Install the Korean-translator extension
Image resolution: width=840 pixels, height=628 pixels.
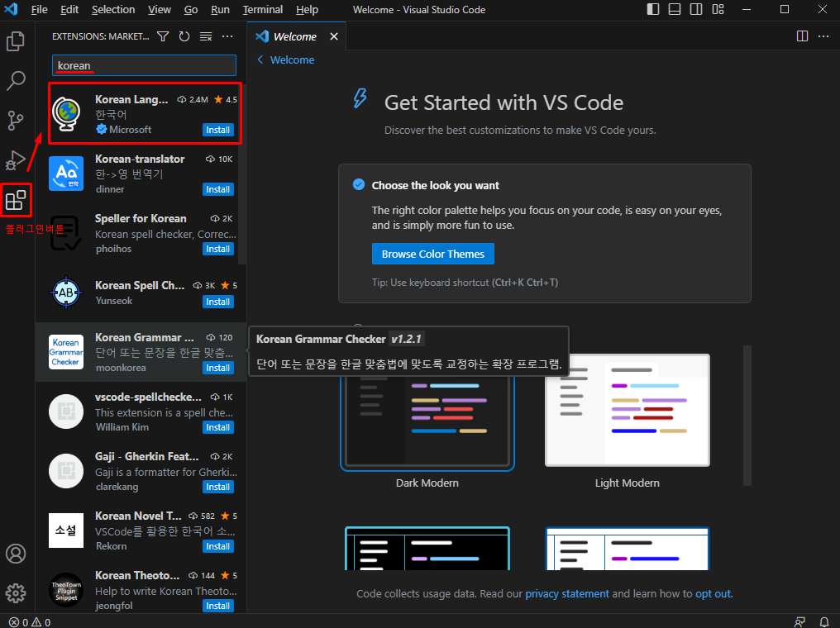(x=218, y=189)
